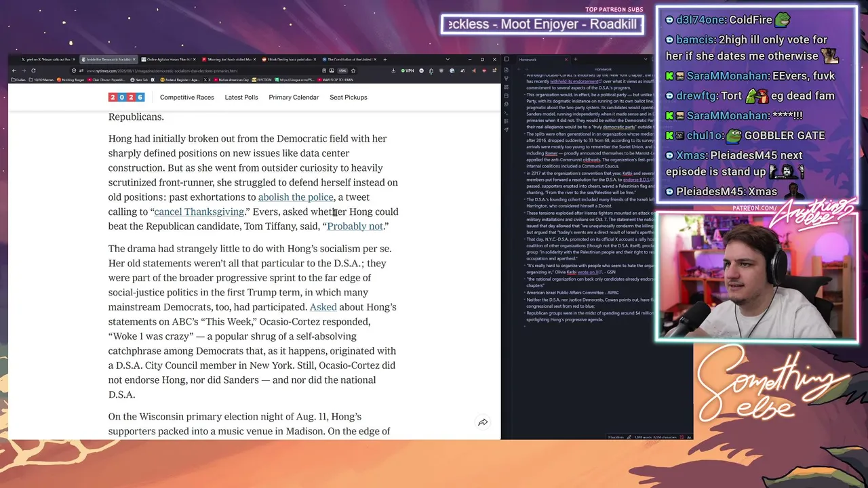Add a new tab in notes app

tap(576, 59)
